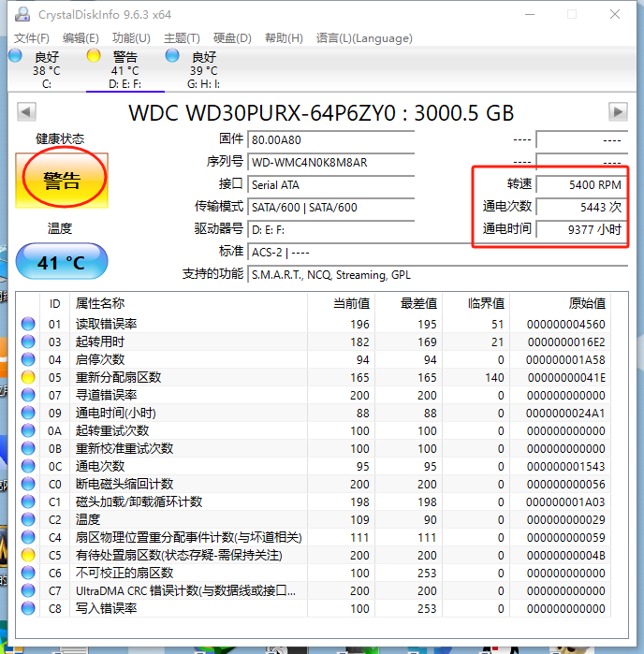Click the 临界值 column header
Screen dimensions: 644x654
(476, 303)
